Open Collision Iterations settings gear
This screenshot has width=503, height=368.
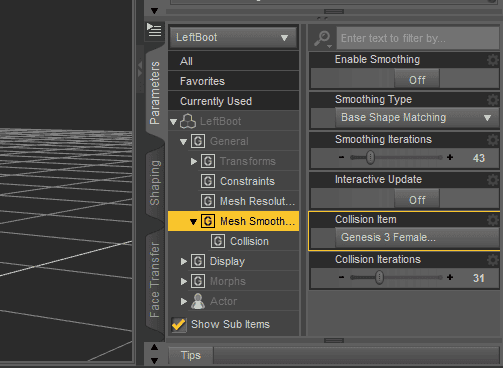pos(493,260)
